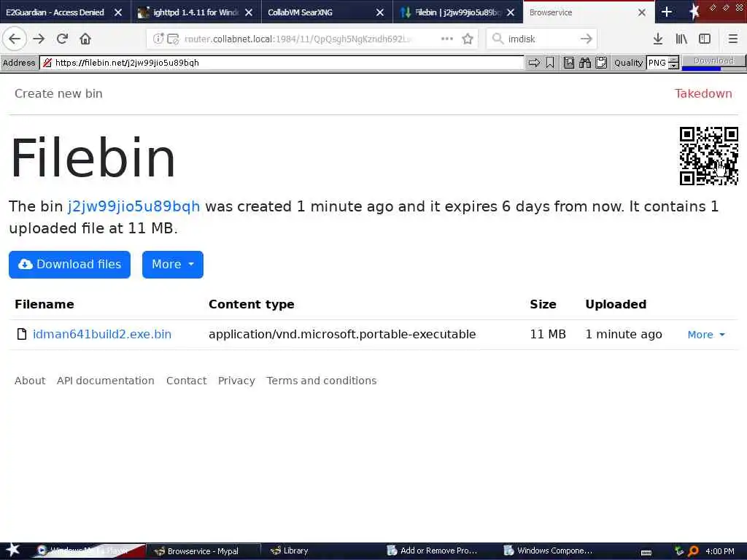Click the Browservice clipboard icon
Screen dimensions: 747x560
pos(601,63)
